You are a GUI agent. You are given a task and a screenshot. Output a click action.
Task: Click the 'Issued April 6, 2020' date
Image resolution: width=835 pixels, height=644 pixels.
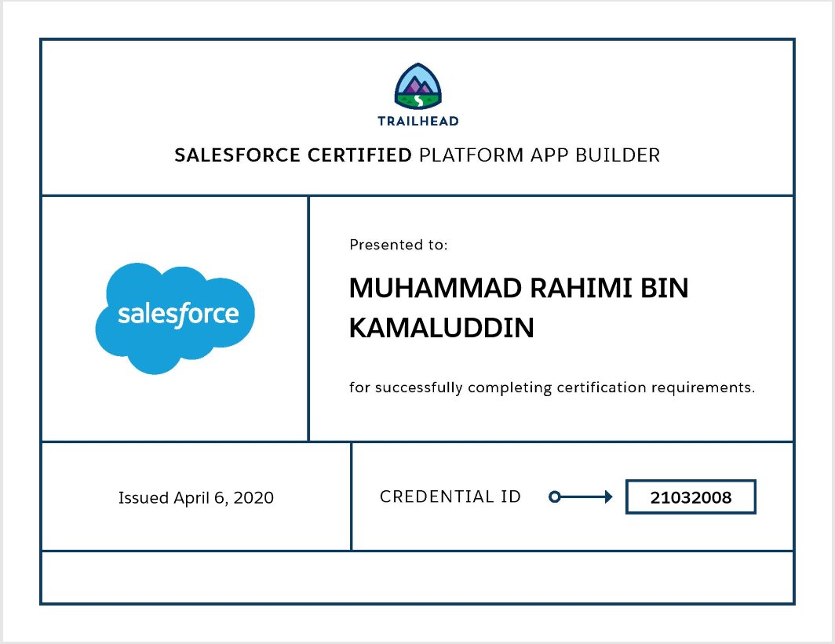pos(196,497)
